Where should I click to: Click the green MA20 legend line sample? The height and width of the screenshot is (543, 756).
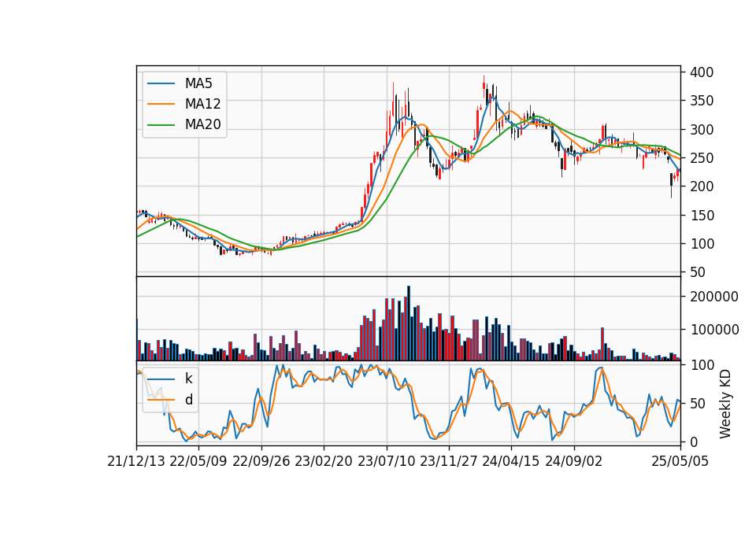click(x=161, y=125)
